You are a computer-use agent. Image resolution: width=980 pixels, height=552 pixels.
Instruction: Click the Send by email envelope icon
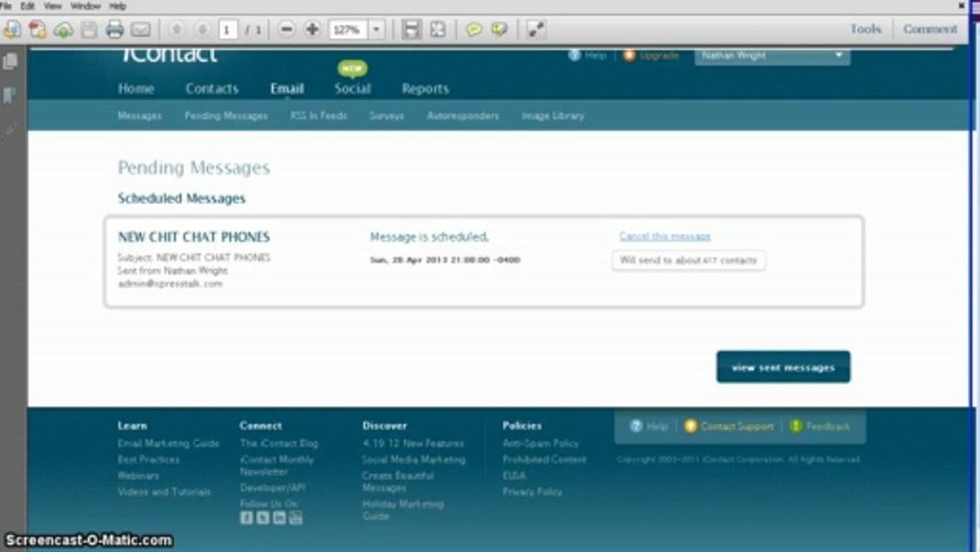click(140, 29)
